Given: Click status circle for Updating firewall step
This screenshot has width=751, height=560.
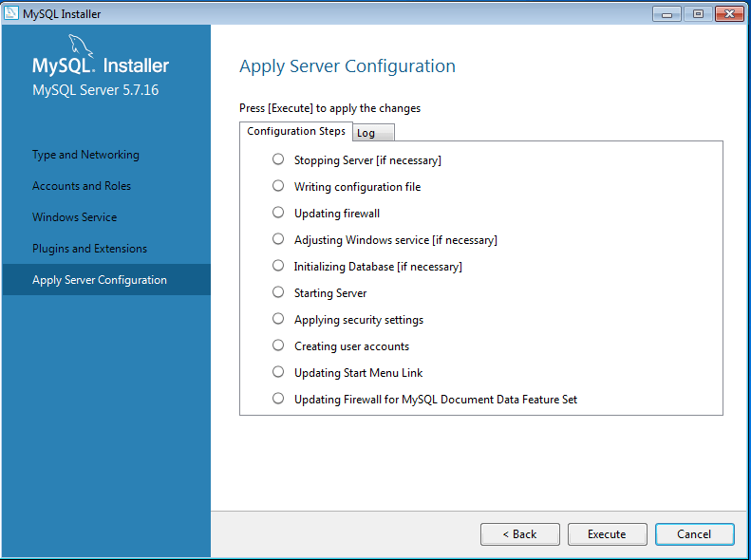Looking at the screenshot, I should [x=278, y=212].
